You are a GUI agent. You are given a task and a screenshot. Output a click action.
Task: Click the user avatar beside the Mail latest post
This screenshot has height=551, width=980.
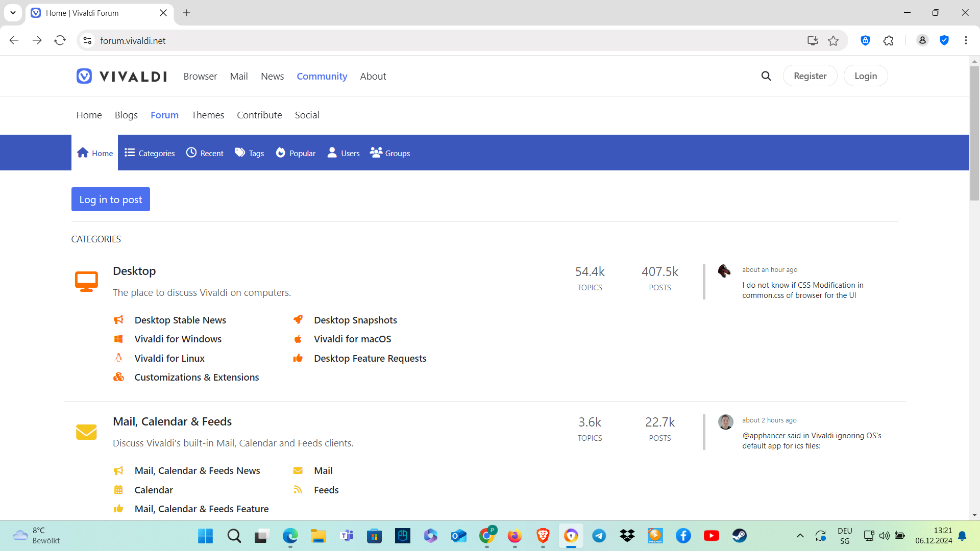pos(725,421)
